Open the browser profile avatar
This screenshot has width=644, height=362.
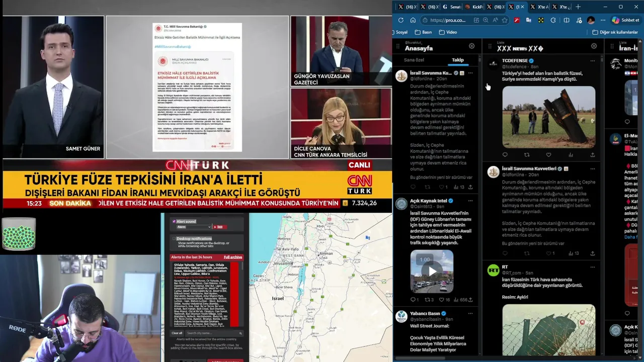pos(591,20)
